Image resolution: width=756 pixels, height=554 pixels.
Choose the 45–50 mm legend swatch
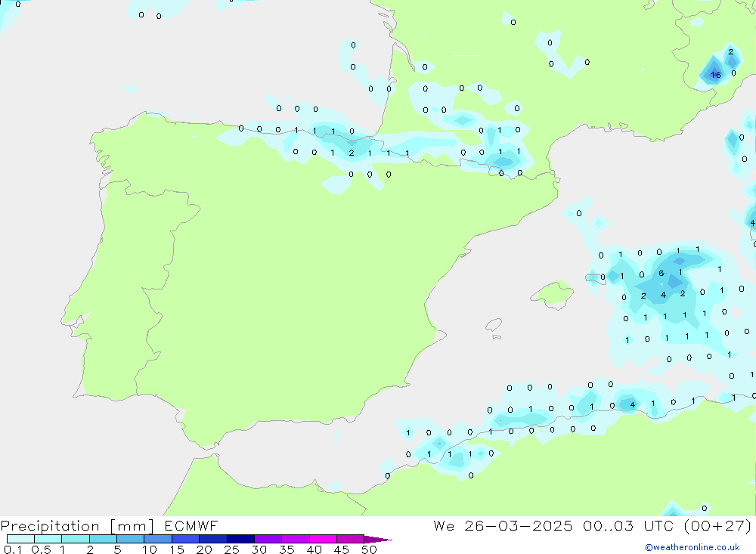point(350,539)
